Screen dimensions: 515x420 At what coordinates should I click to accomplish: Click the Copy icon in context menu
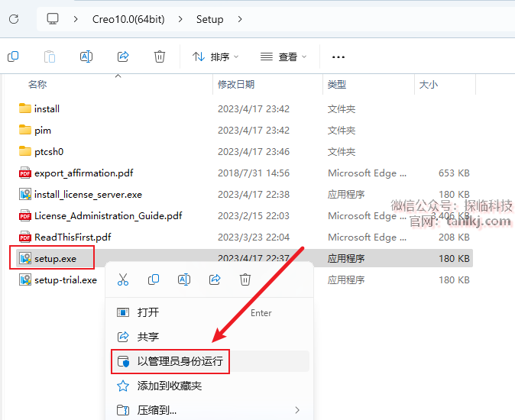(x=154, y=279)
